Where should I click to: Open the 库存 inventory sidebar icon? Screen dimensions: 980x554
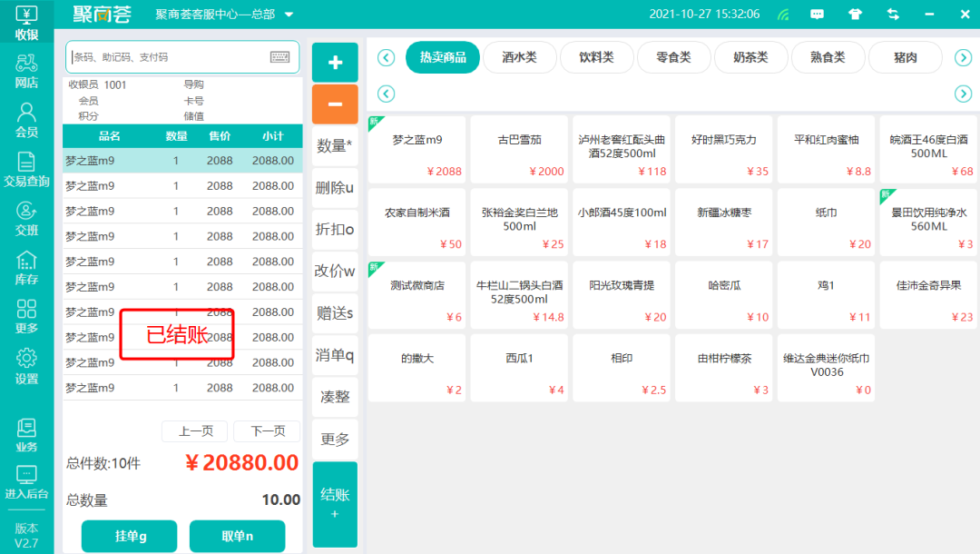coord(26,267)
